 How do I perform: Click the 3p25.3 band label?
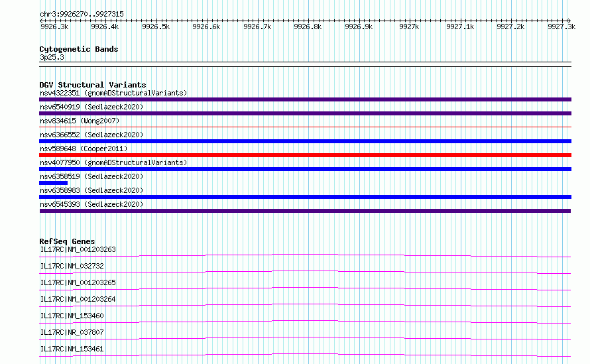52,57
